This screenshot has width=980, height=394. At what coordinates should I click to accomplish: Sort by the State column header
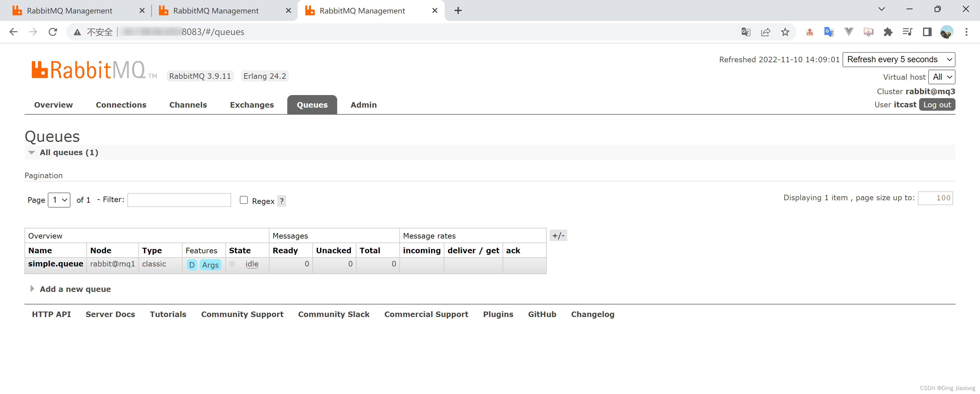(x=240, y=251)
